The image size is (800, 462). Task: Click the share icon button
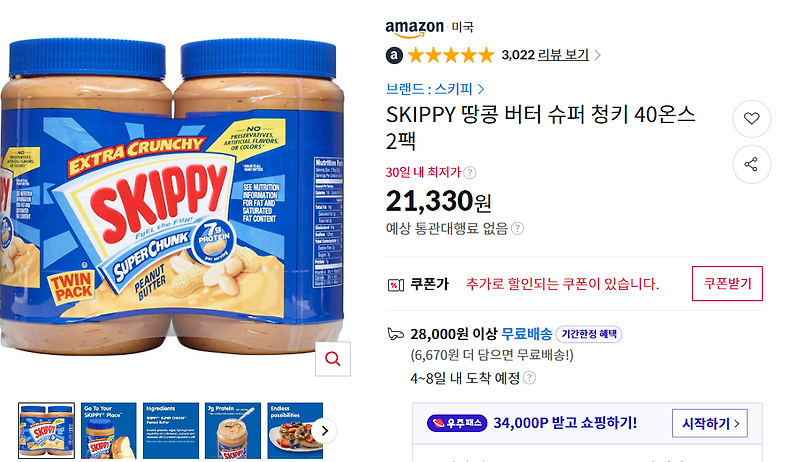tap(751, 164)
